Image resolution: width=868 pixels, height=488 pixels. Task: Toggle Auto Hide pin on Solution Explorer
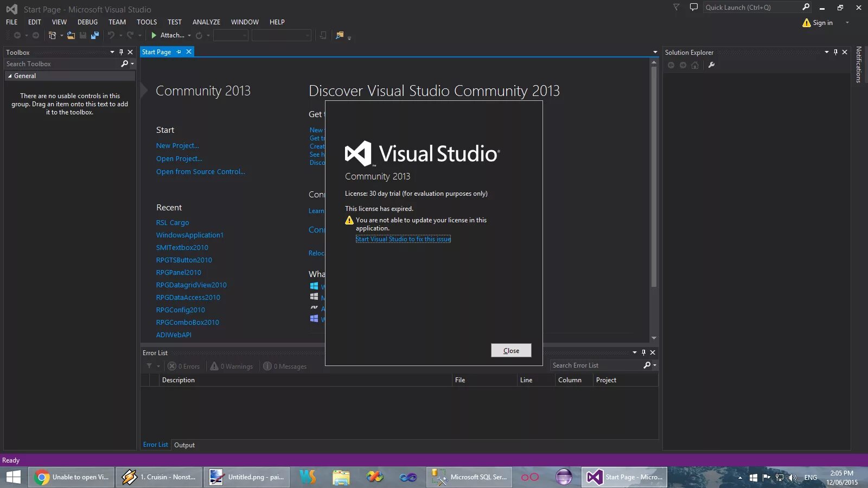point(835,52)
